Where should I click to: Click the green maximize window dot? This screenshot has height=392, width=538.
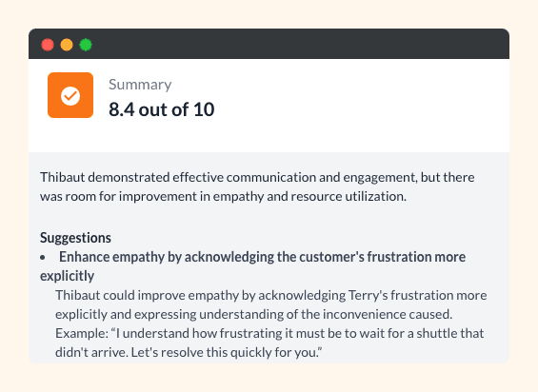click(x=86, y=45)
